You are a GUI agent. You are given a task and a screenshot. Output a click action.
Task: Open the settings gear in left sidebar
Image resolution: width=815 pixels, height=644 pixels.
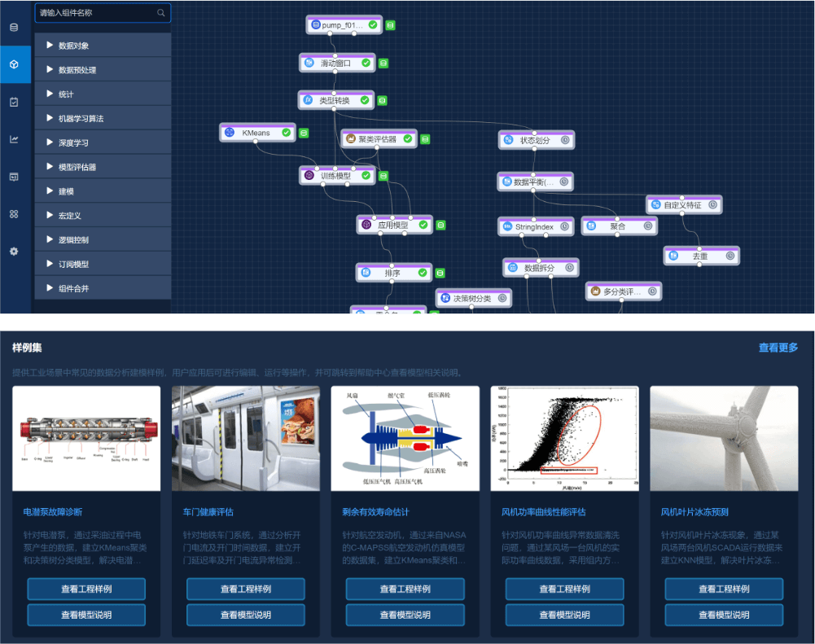tap(13, 252)
